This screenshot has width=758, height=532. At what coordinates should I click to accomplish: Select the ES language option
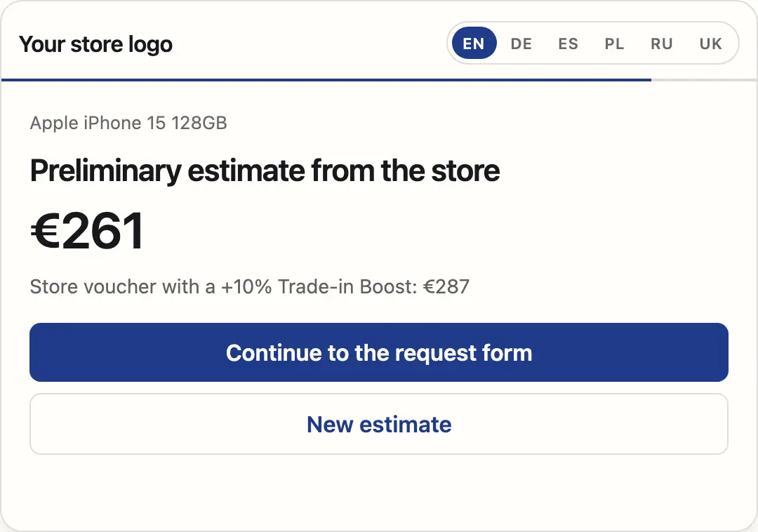pos(568,44)
